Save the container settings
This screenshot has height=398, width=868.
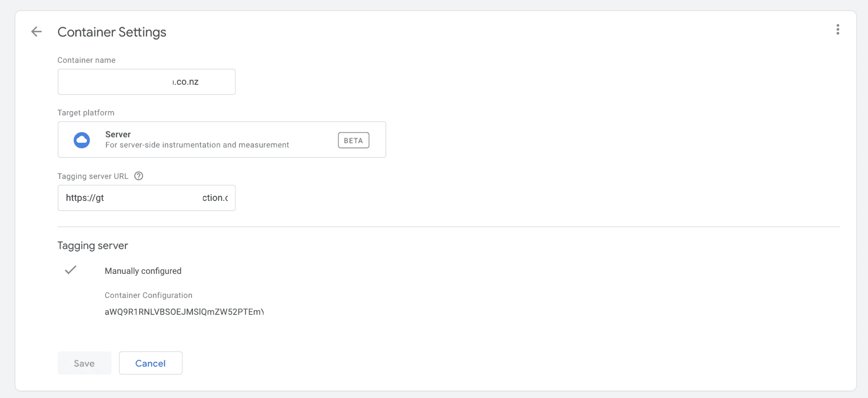coord(84,363)
